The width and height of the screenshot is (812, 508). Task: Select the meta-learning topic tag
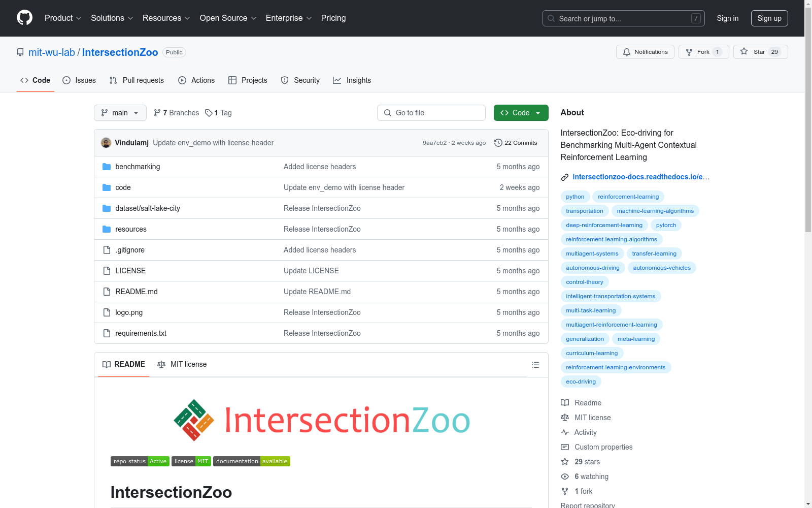pyautogui.click(x=636, y=339)
